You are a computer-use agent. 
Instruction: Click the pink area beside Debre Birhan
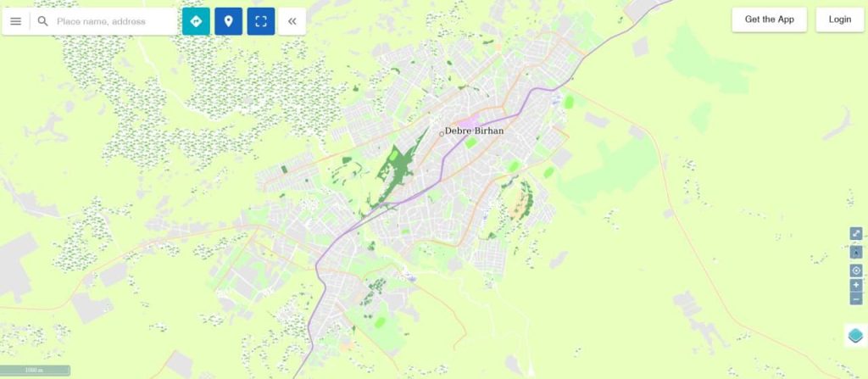tap(468, 120)
